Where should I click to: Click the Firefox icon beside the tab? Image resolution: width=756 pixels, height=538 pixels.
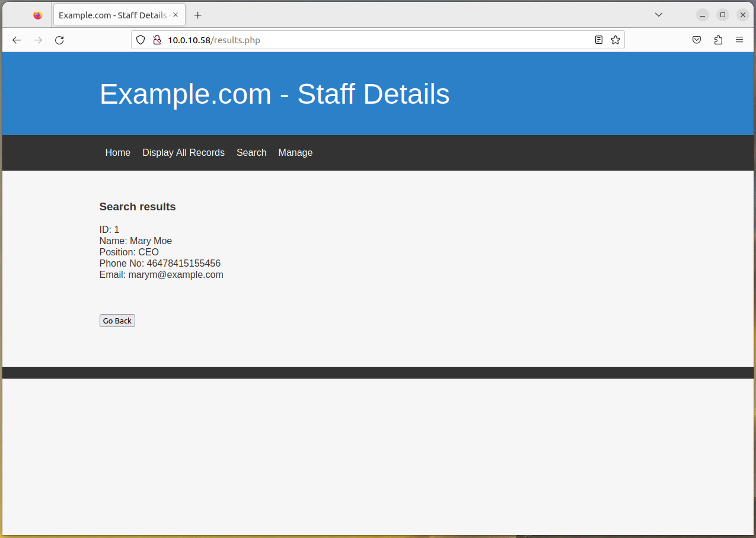38,15
